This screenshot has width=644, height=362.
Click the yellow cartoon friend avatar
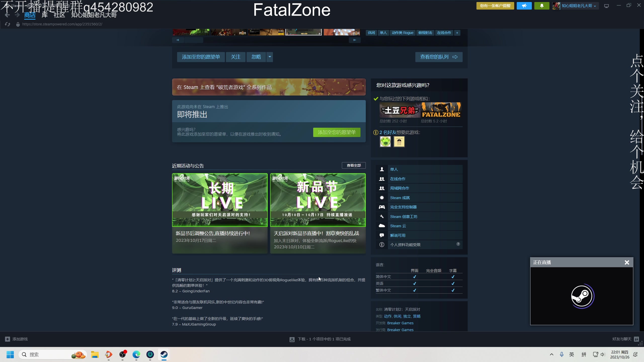(x=399, y=142)
